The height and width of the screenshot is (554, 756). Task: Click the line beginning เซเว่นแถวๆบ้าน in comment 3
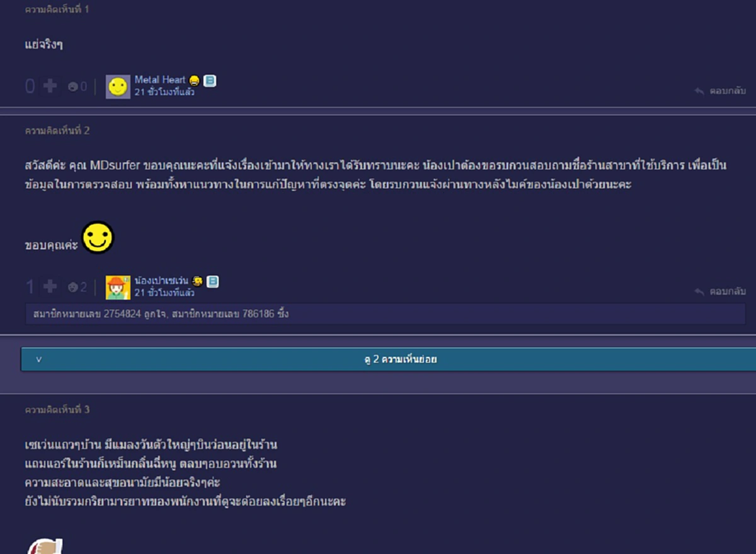151,445
